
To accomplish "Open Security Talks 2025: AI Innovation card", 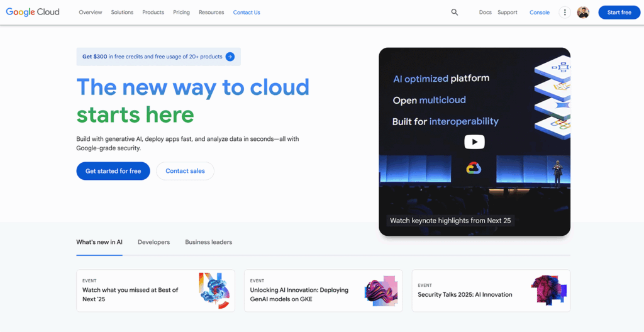I will coord(491,290).
